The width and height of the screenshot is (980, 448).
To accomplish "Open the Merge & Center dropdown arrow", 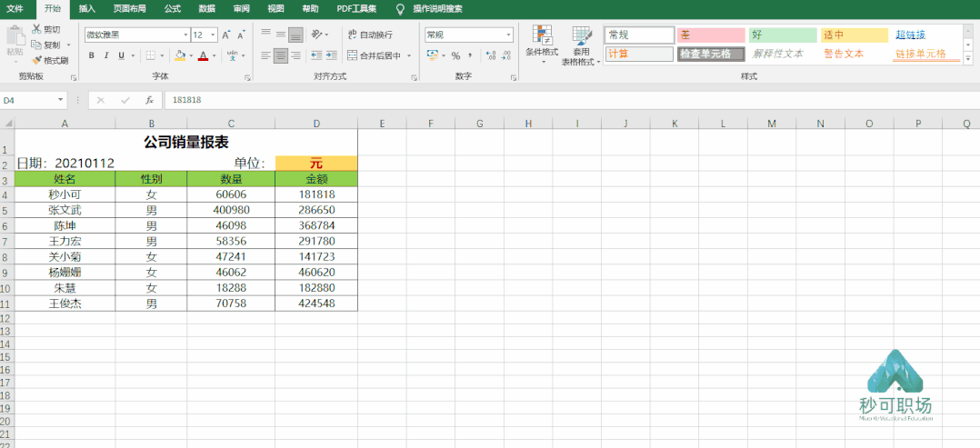I will (409, 55).
